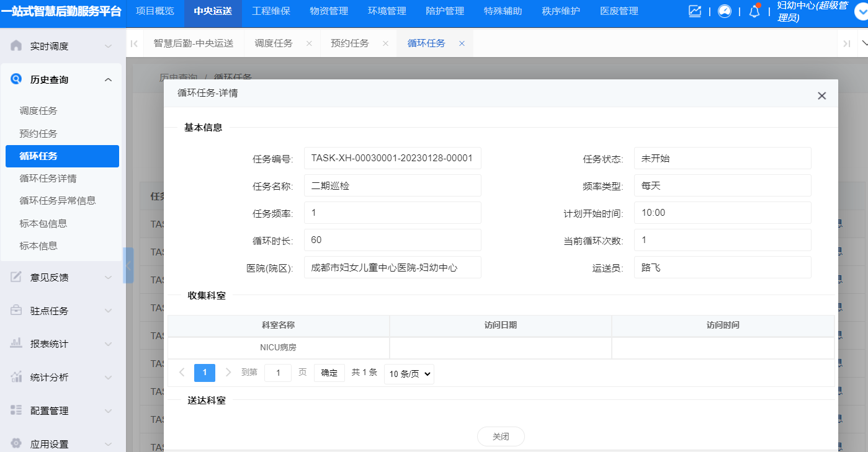Click the 任务编号 field
Screen dimensions: 868x452
click(393, 158)
